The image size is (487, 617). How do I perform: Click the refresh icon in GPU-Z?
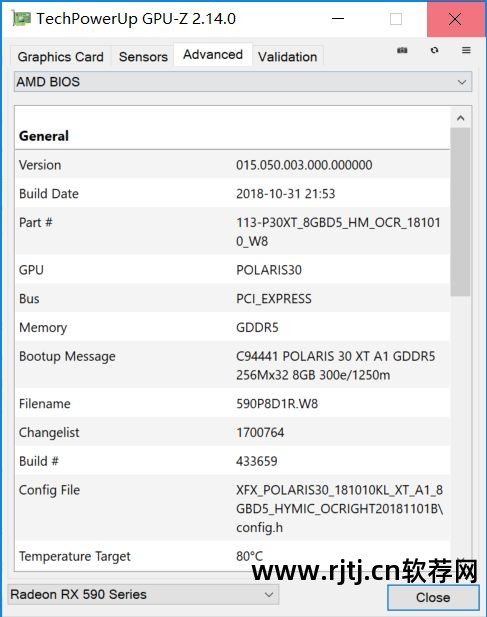(x=434, y=50)
